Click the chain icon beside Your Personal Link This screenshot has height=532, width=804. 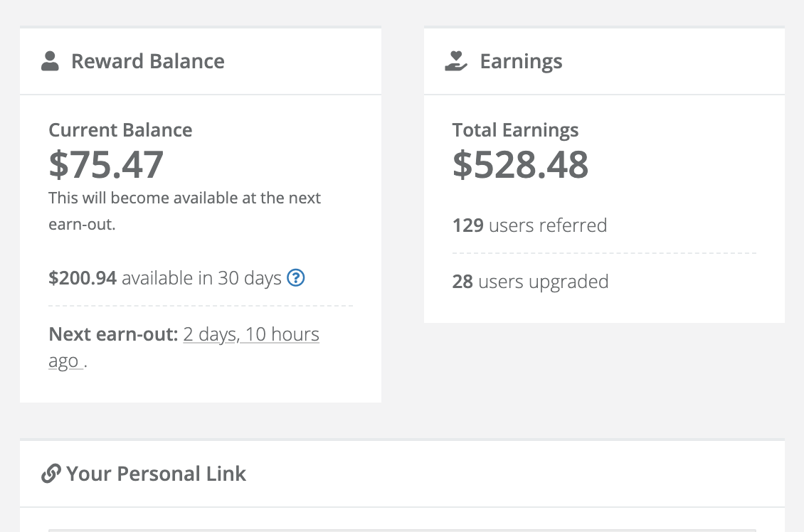coord(51,474)
